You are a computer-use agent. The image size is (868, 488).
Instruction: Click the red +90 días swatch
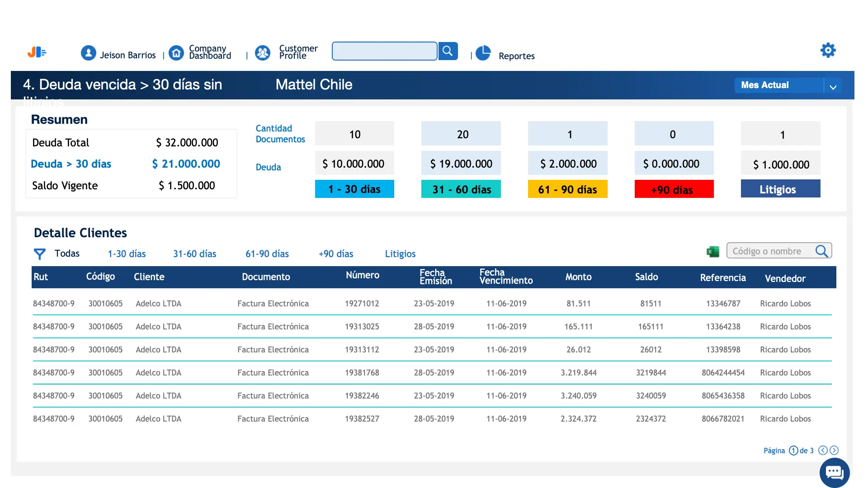pos(674,189)
